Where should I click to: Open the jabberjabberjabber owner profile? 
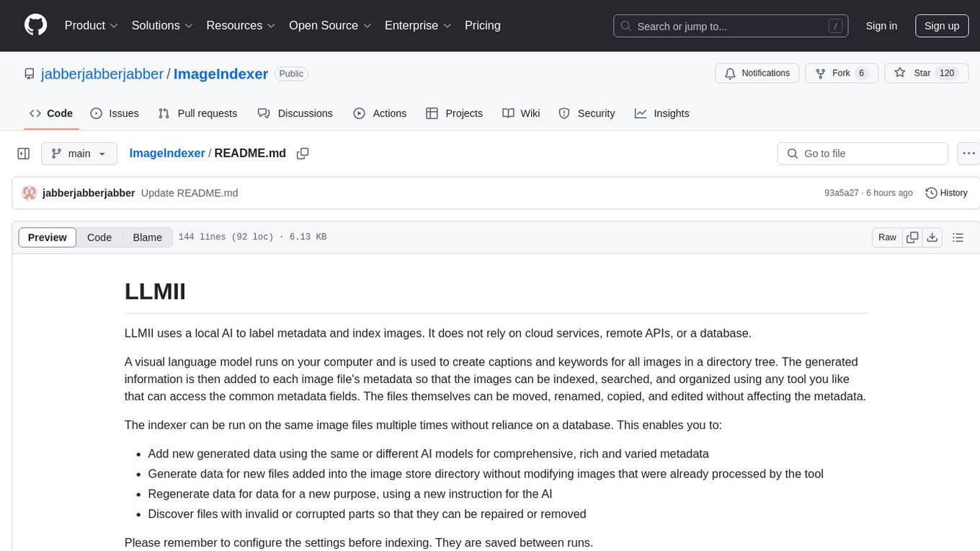click(x=102, y=74)
